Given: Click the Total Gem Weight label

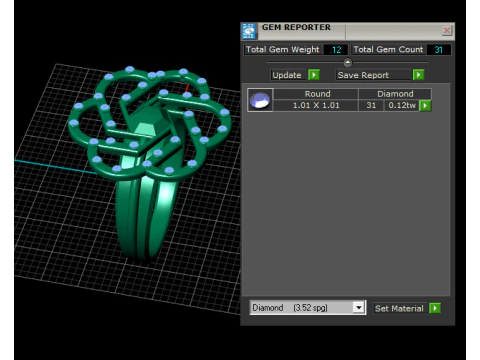Looking at the screenshot, I should coord(282,49).
